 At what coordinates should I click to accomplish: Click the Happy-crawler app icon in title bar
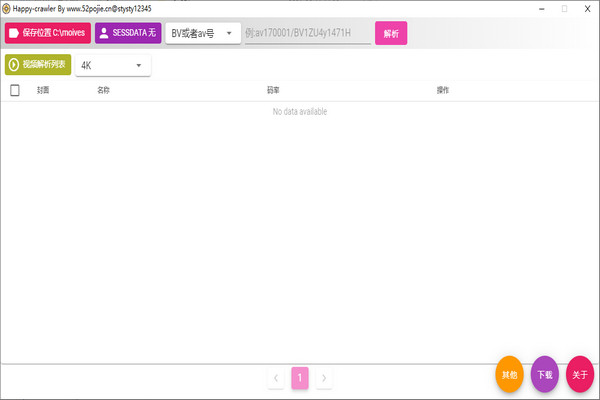point(7,7)
